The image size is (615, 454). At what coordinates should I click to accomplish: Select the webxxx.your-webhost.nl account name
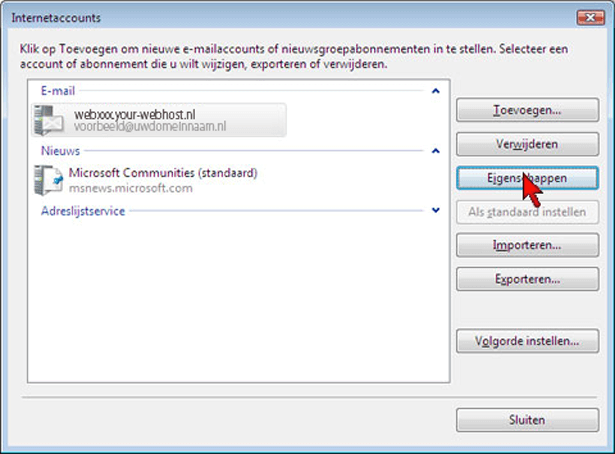click(135, 114)
